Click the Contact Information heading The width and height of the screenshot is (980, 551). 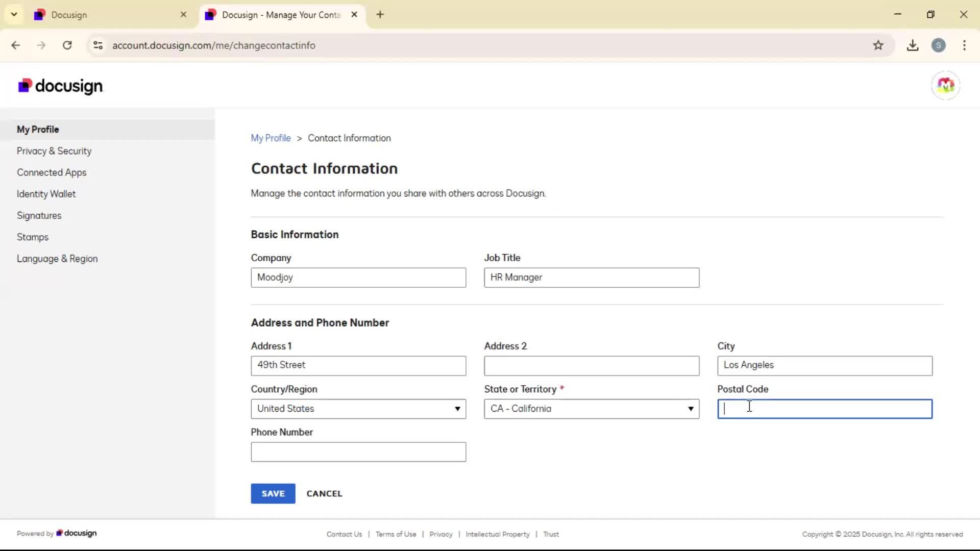[x=324, y=168]
